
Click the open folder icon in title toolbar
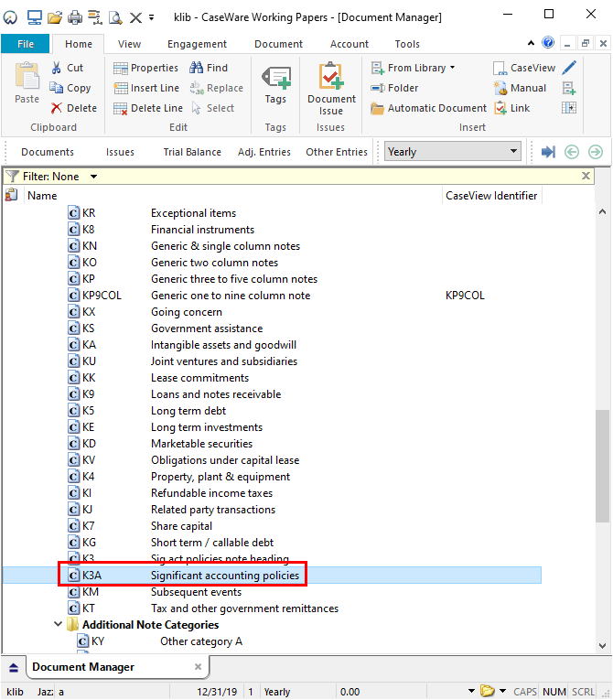click(x=55, y=17)
